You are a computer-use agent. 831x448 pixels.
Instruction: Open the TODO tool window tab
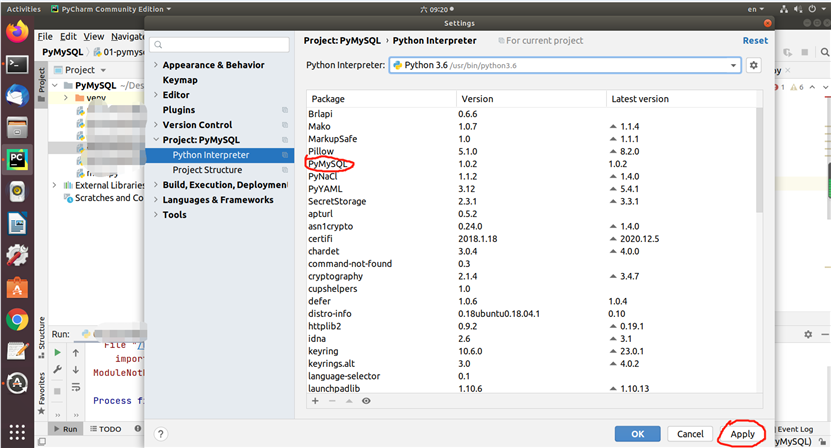[x=105, y=429]
